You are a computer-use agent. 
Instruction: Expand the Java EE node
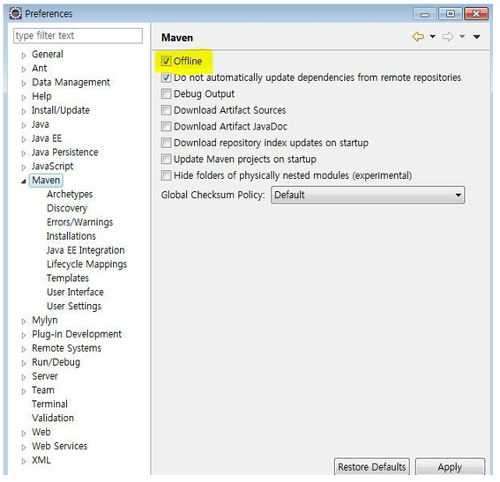[x=24, y=139]
